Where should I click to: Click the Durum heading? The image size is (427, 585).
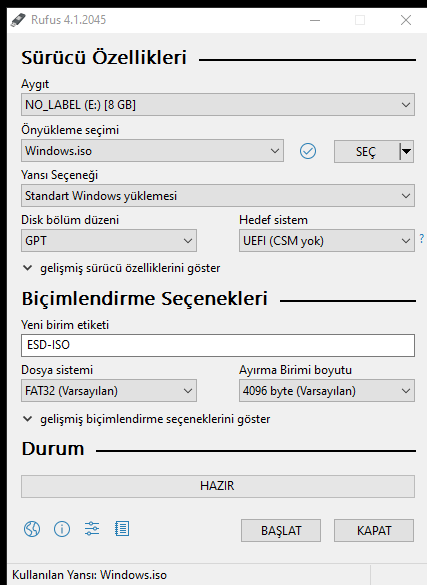(53, 449)
